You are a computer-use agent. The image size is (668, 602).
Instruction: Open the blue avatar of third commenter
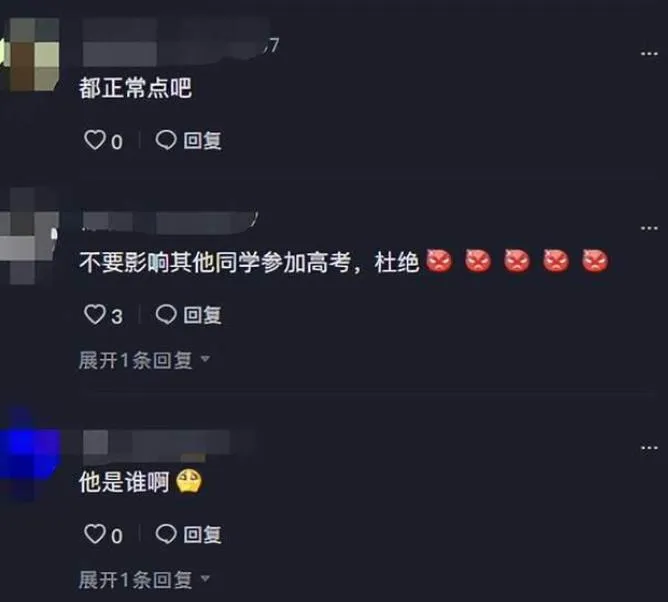click(x=30, y=454)
